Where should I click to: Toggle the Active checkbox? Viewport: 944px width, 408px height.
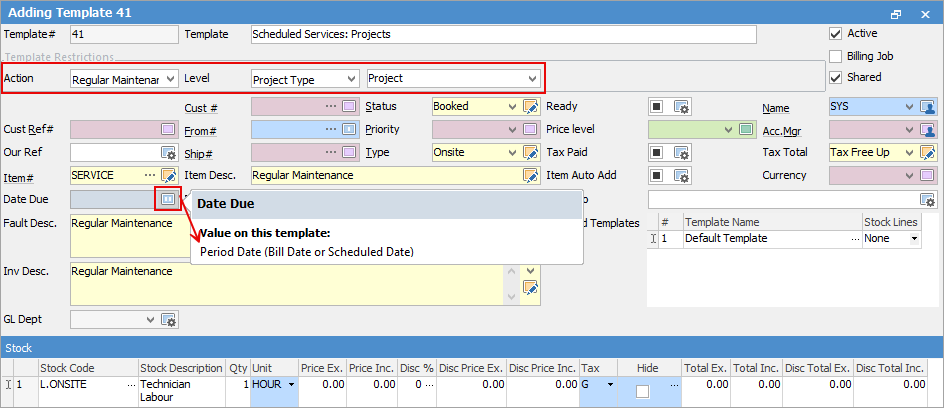pyautogui.click(x=835, y=34)
